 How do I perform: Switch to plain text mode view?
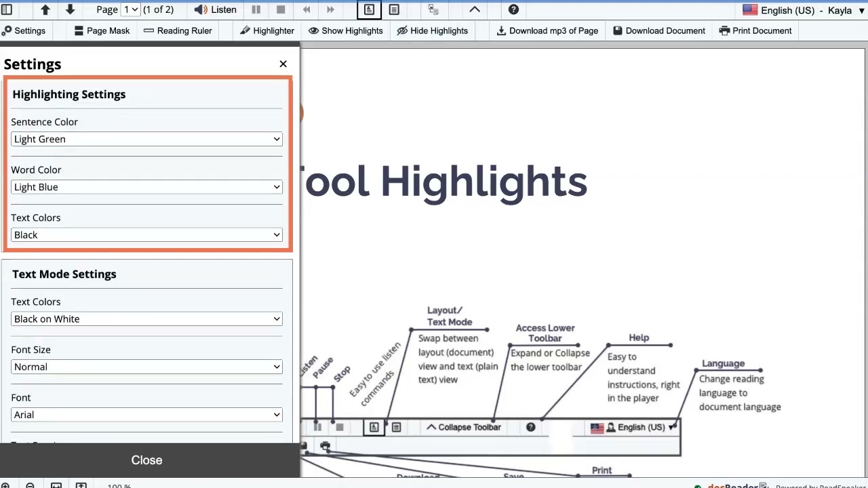pos(394,9)
